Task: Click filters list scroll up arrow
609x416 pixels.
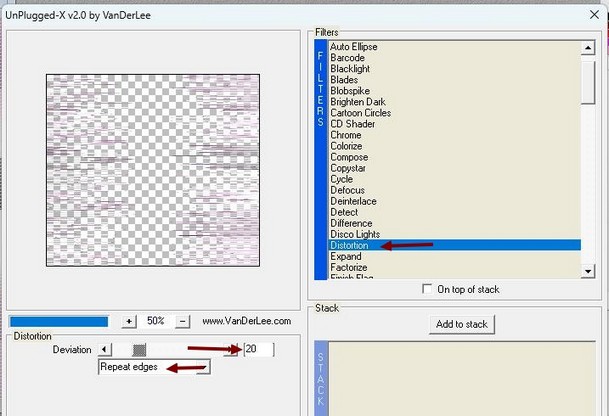Action: [588, 48]
